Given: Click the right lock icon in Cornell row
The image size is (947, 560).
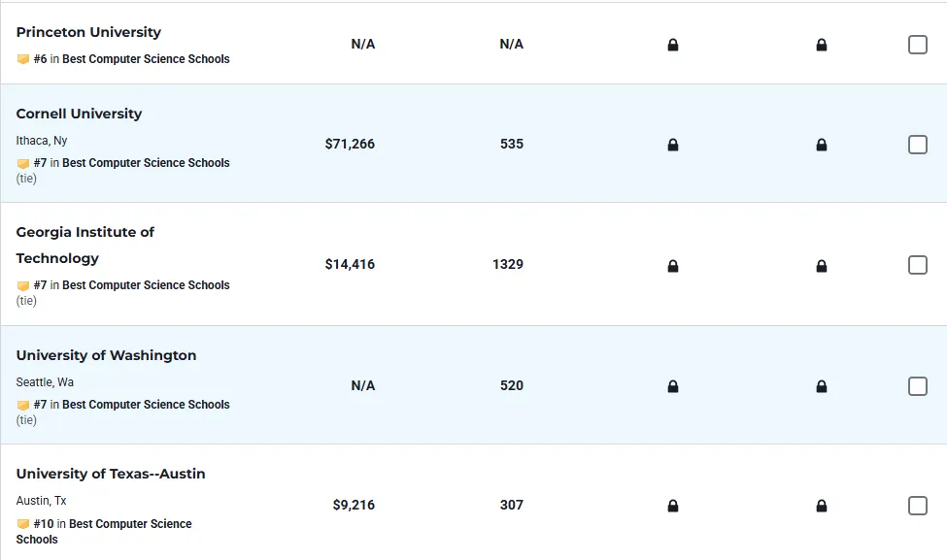Looking at the screenshot, I should pyautogui.click(x=822, y=145).
